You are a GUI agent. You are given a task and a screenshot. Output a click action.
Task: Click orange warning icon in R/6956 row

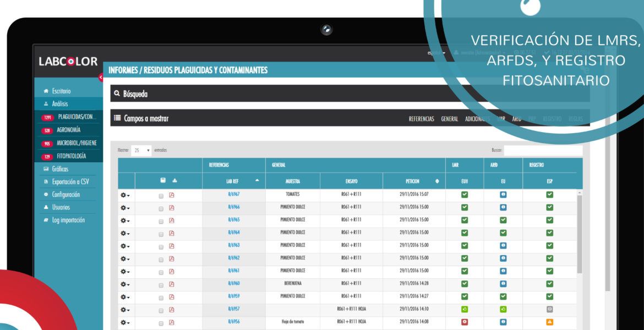[549, 322]
